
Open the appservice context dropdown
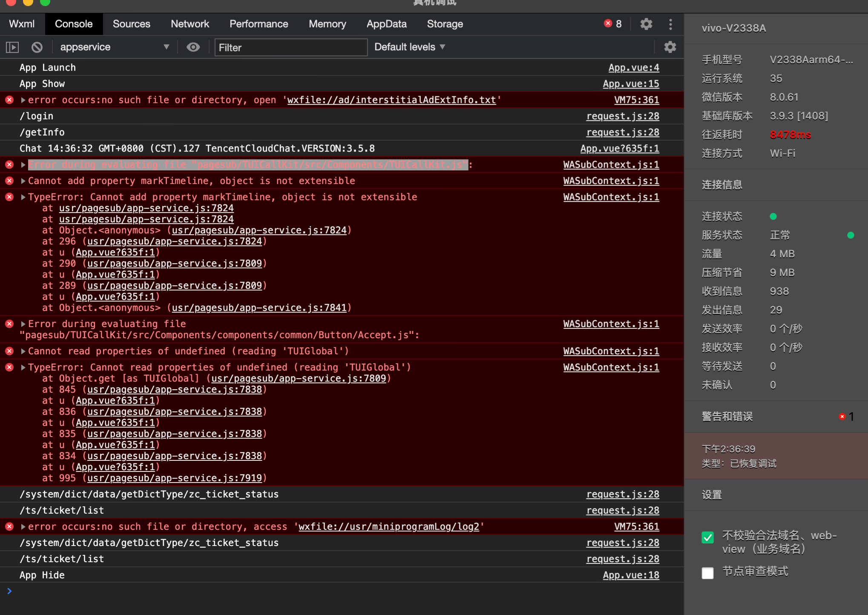pos(114,47)
